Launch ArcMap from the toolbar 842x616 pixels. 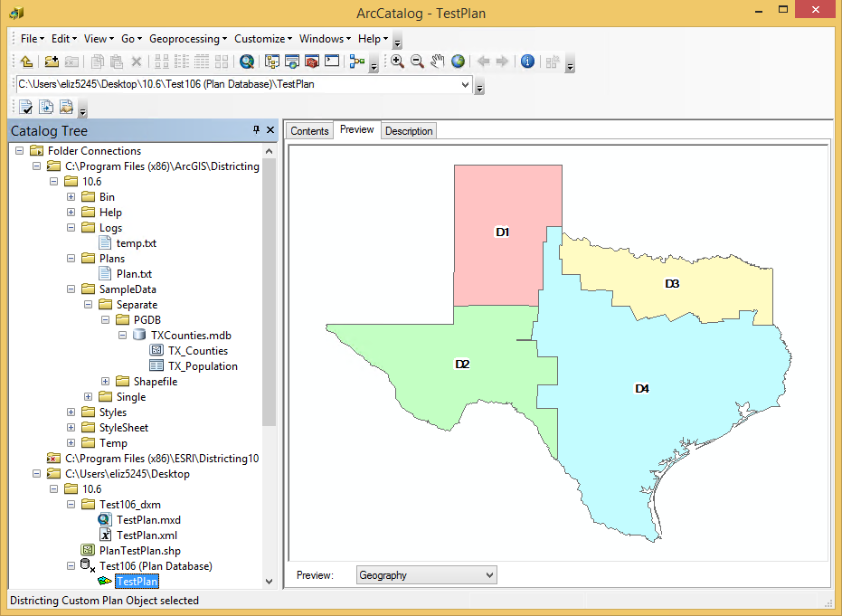pyautogui.click(x=247, y=62)
